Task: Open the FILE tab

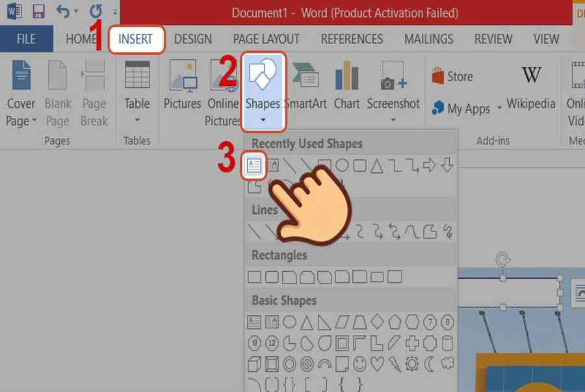Action: point(26,39)
